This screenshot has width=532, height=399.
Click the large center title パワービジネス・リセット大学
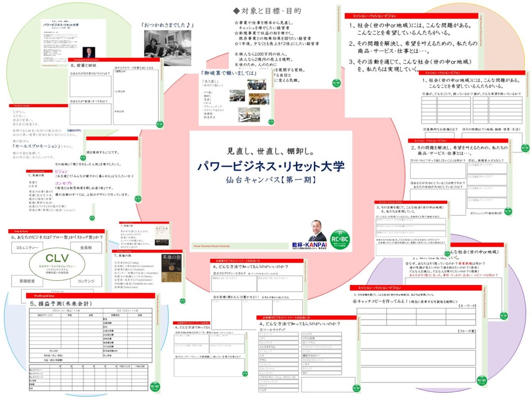pos(271,167)
